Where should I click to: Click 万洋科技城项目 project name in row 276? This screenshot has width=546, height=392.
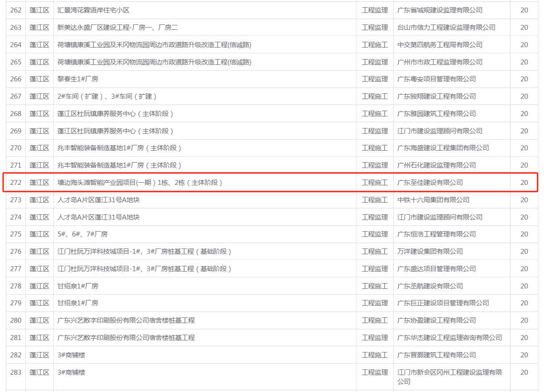click(x=145, y=251)
